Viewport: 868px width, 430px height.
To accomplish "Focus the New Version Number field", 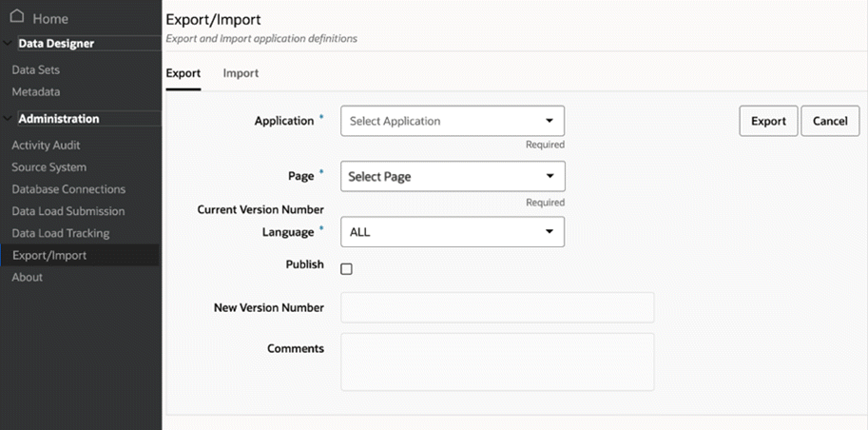I will pyautogui.click(x=497, y=307).
